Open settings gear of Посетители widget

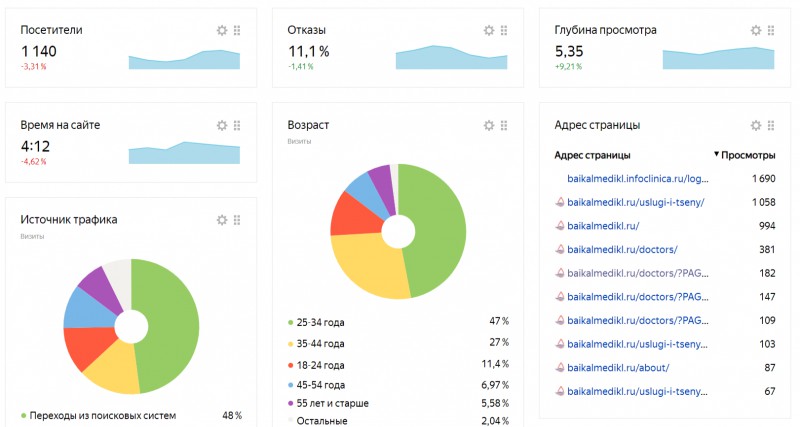tap(222, 31)
